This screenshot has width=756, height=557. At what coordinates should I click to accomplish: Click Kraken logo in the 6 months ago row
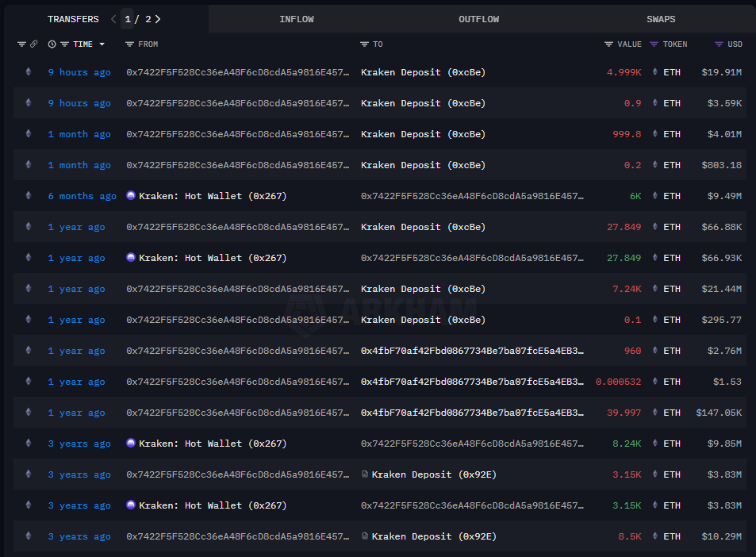(x=131, y=196)
